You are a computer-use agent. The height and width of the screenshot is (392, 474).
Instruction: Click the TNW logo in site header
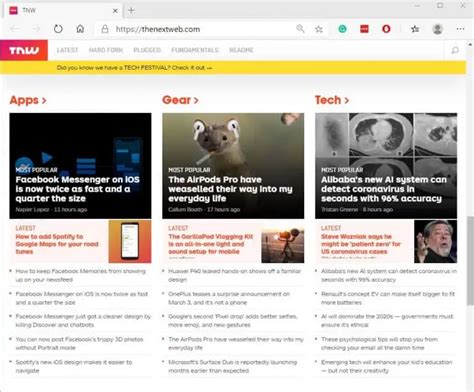(x=24, y=50)
